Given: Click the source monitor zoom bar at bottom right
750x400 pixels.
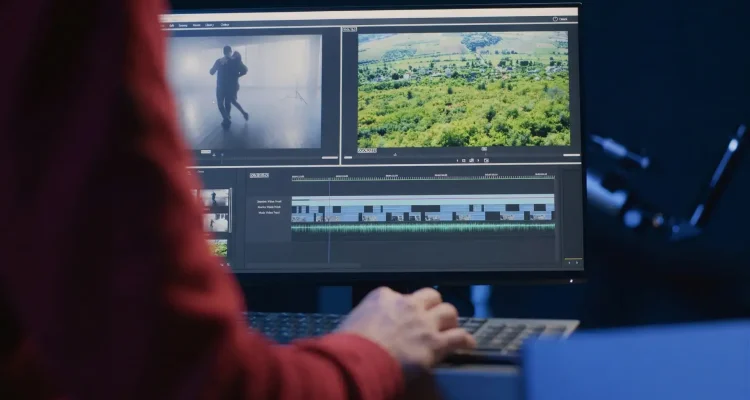Looking at the screenshot, I should click(330, 157).
